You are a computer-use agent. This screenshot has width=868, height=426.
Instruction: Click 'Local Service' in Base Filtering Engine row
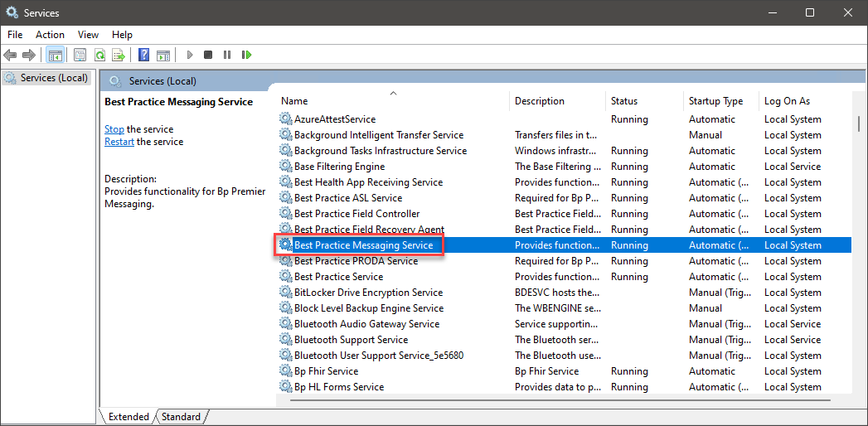point(793,167)
